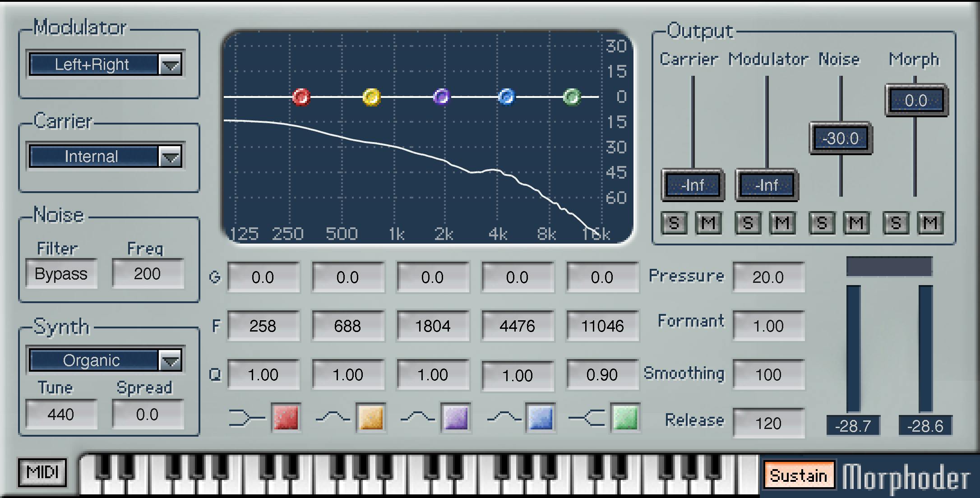Enable the Sustain button
The image size is (980, 498).
click(x=799, y=475)
